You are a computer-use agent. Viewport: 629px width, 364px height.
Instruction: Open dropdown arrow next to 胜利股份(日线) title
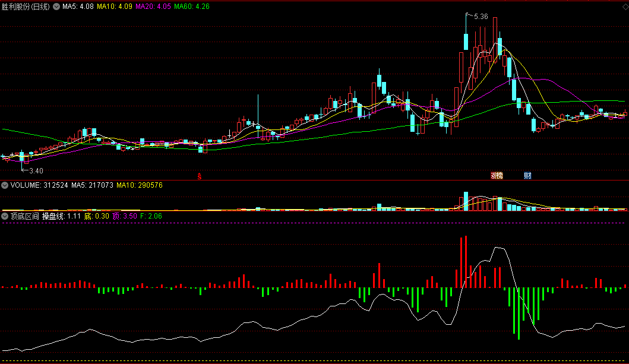click(x=56, y=7)
